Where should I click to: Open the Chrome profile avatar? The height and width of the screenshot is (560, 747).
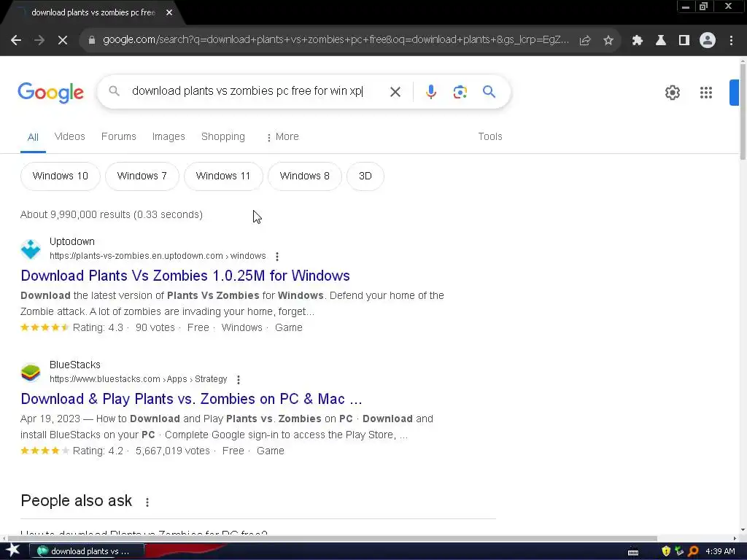coord(708,41)
